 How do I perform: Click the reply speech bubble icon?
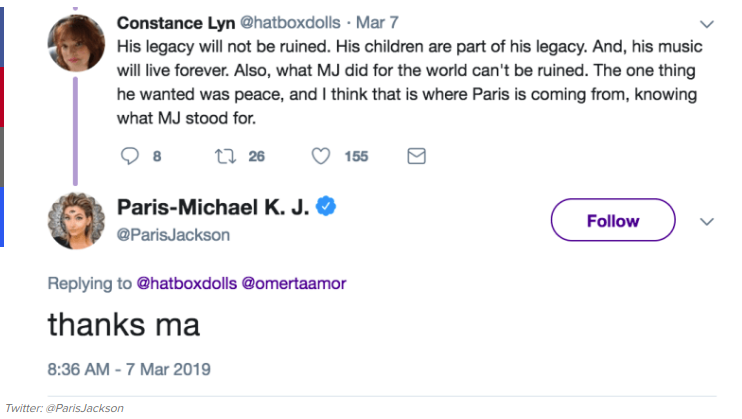(x=129, y=156)
